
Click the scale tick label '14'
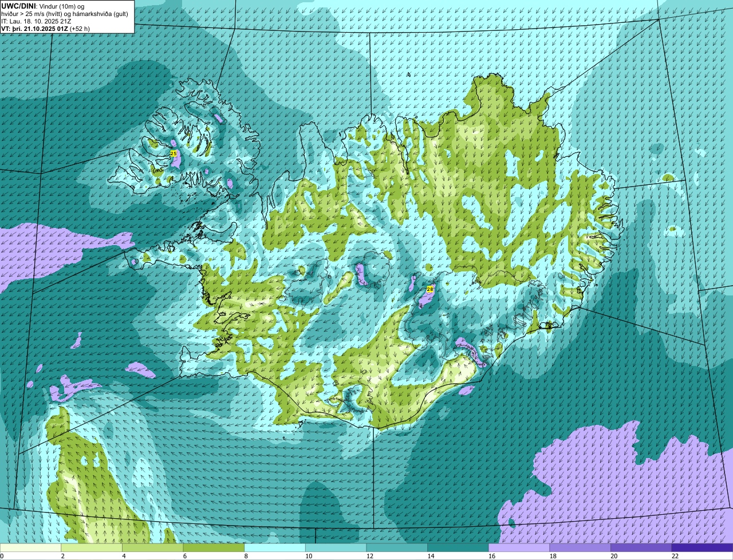pos(431,556)
